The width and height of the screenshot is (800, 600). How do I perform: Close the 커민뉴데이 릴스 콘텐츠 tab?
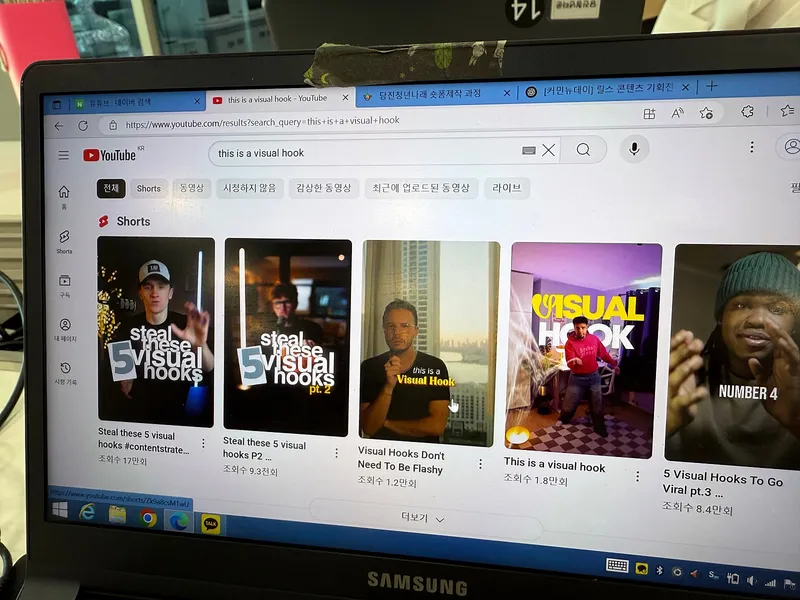click(685, 88)
